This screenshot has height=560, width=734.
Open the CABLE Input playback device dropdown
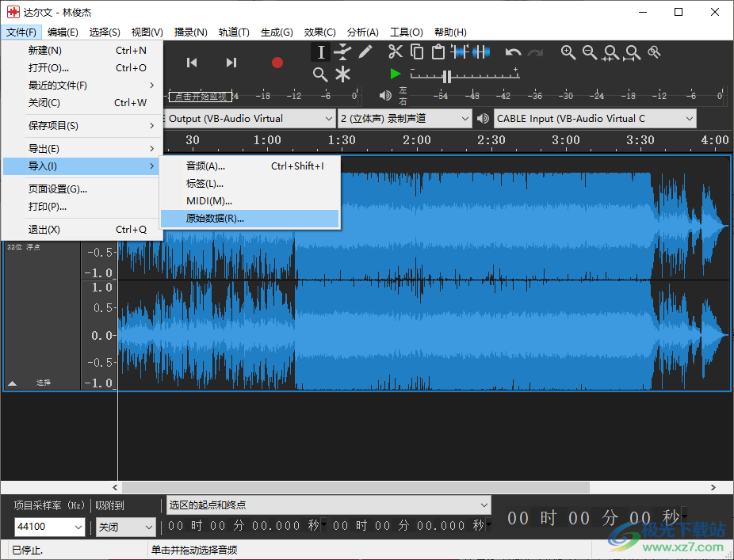click(x=594, y=119)
